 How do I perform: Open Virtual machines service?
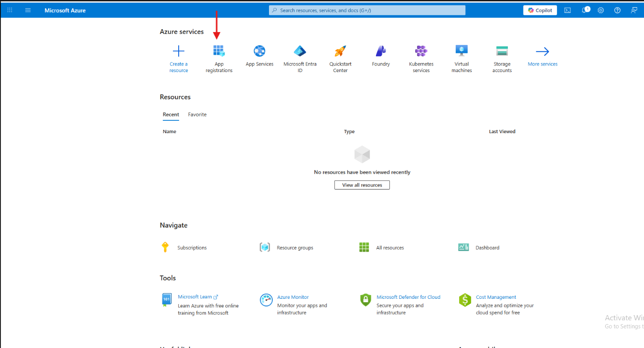click(x=462, y=59)
